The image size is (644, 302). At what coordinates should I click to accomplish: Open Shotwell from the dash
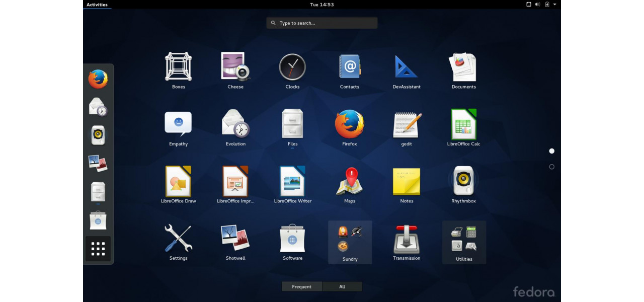coord(98,164)
